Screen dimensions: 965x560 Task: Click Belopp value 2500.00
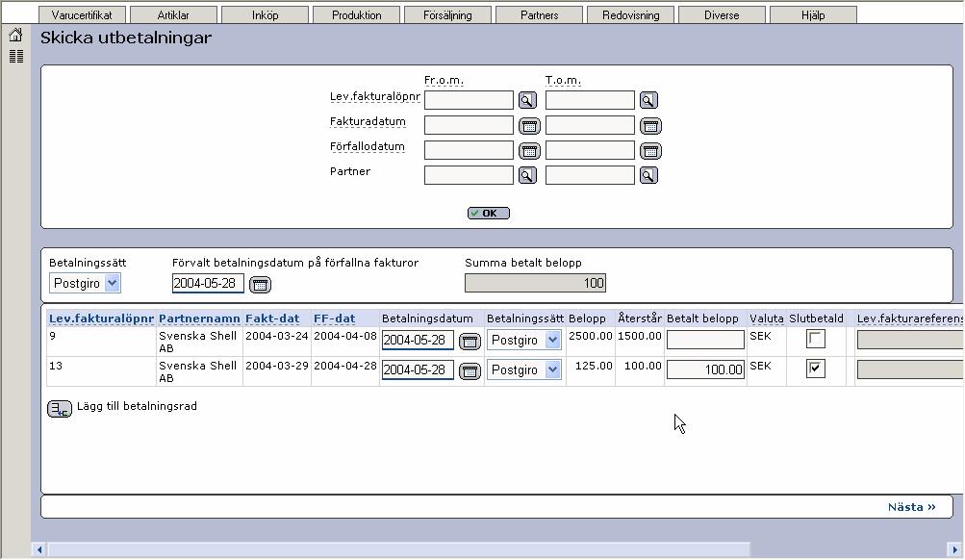coord(591,336)
